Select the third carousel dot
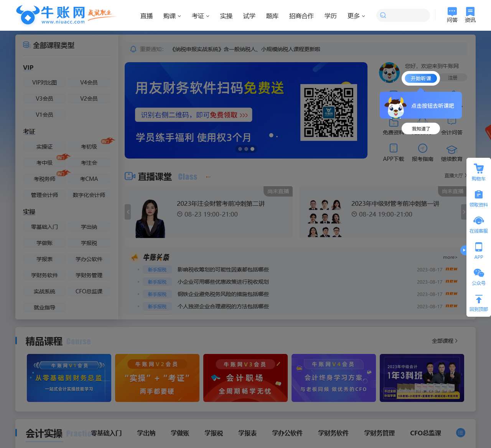Screen dimensions: 491x448 click(x=252, y=149)
